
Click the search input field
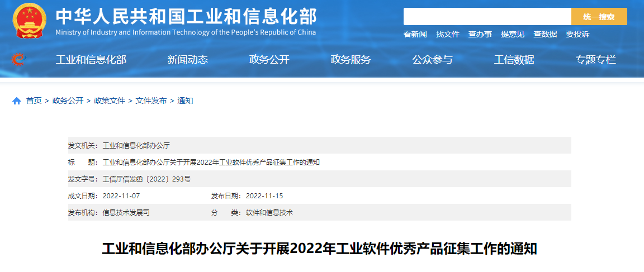[487, 17]
